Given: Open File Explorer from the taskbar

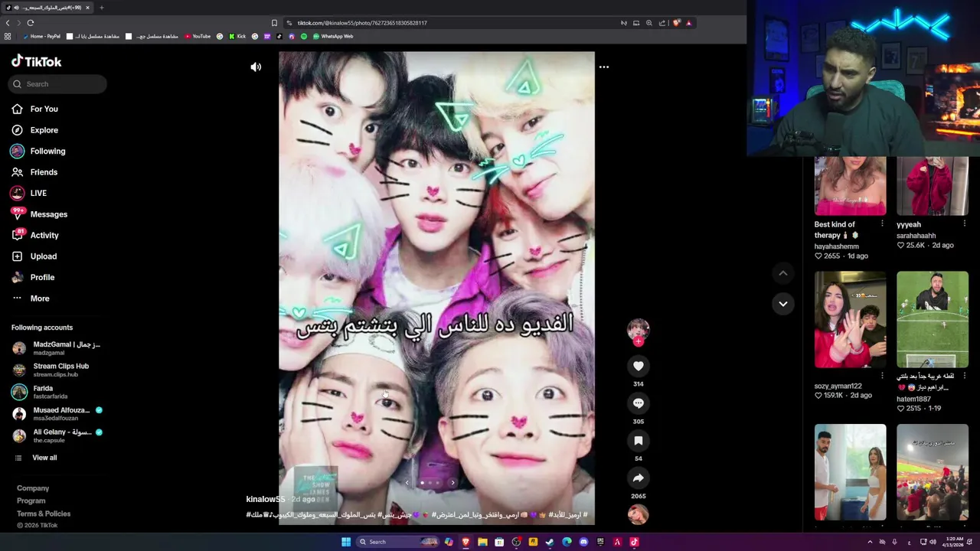Looking at the screenshot, I should point(482,542).
